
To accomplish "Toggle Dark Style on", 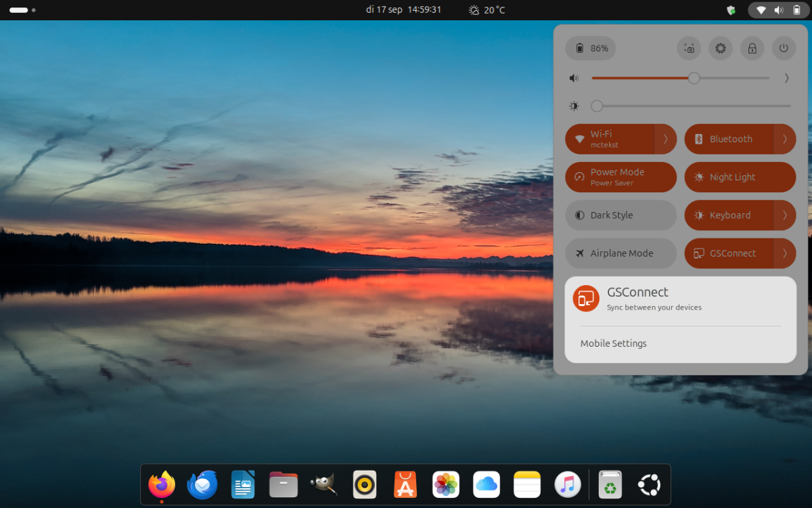I will [x=621, y=215].
